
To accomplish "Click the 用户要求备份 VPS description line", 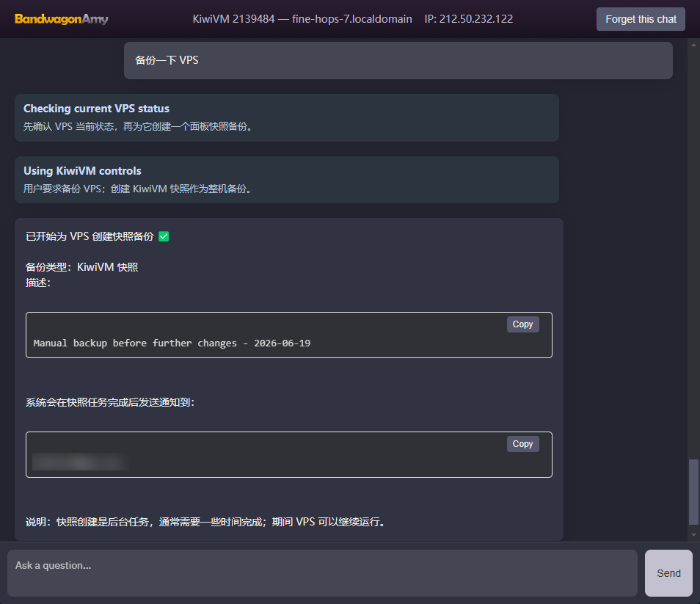I will point(139,189).
